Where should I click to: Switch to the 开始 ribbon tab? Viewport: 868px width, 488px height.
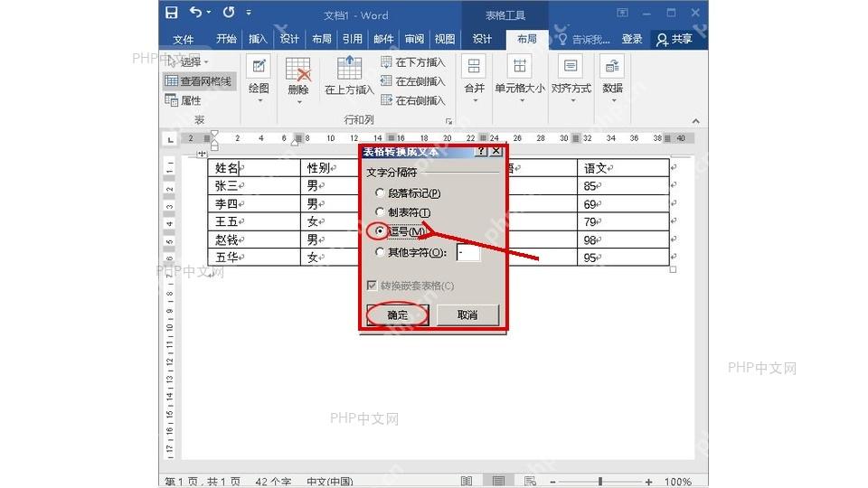point(226,39)
